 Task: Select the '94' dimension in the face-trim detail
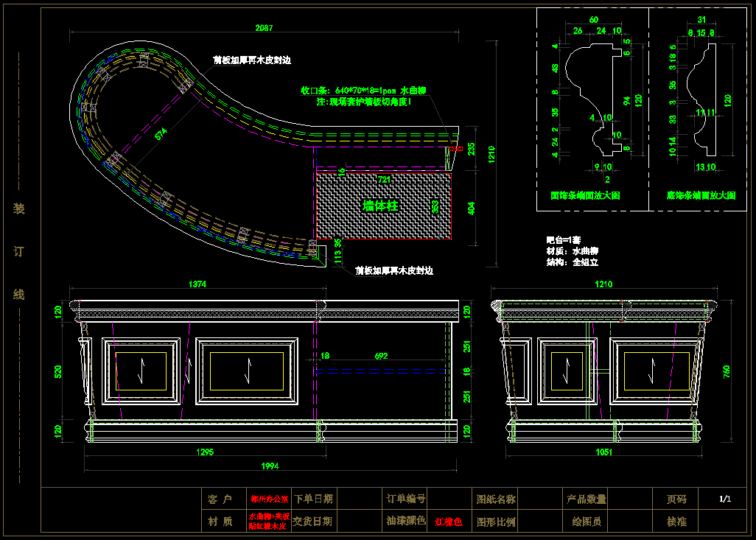(626, 101)
